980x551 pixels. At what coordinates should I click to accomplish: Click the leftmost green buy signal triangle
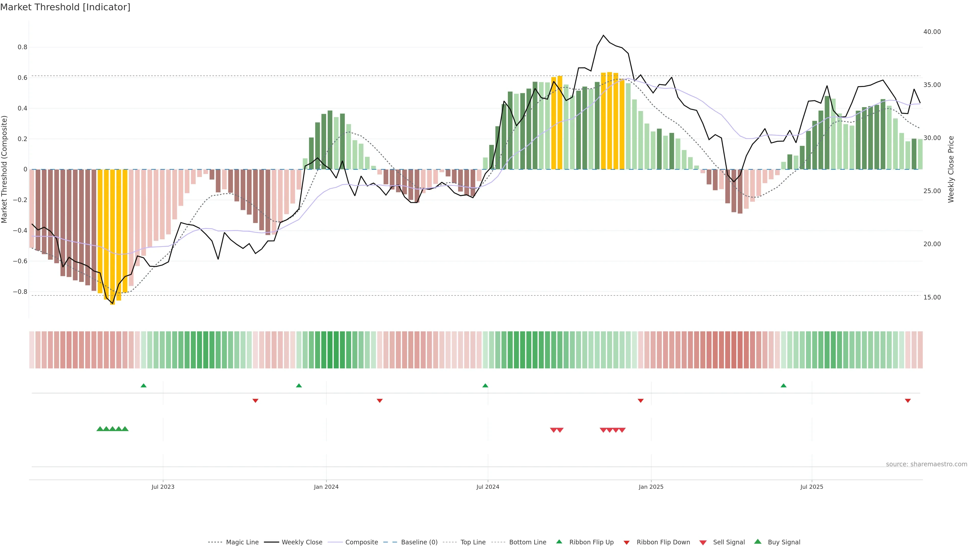(x=100, y=429)
